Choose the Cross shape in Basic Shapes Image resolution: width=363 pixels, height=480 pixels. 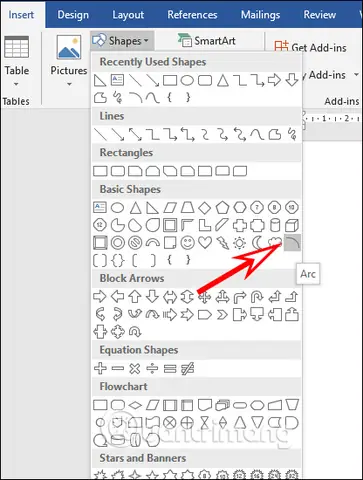(240, 225)
